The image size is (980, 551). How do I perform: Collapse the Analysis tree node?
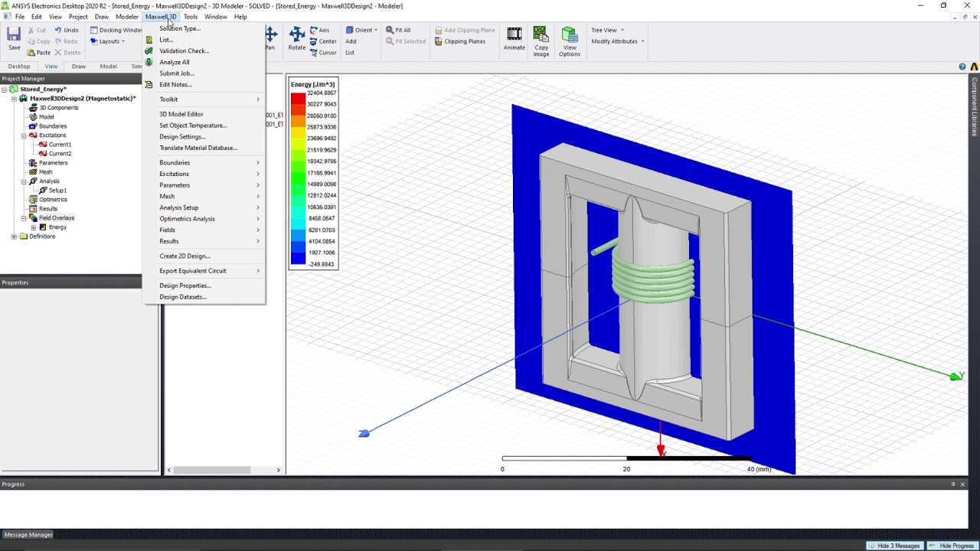(24, 181)
